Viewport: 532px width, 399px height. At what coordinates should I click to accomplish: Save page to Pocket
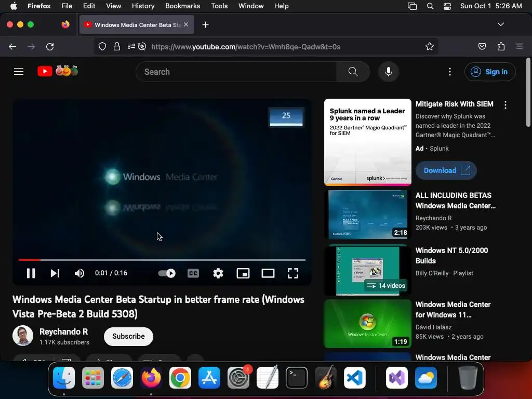coord(482,46)
